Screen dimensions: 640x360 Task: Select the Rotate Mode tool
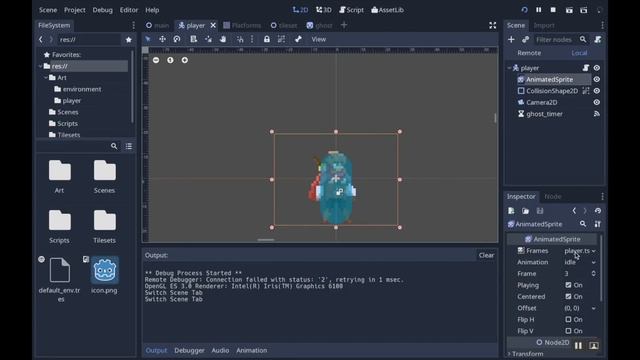click(x=177, y=39)
